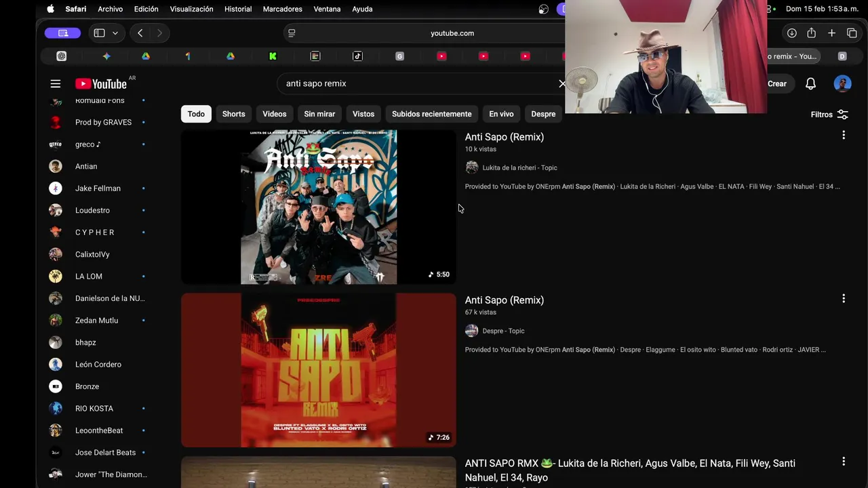868x488 pixels.
Task: Select the Sin mirar filter chip
Action: click(x=319, y=114)
